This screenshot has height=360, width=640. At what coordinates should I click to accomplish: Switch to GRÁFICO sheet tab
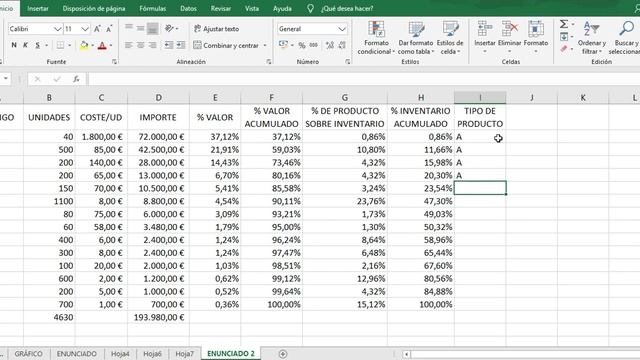pyautogui.click(x=29, y=353)
